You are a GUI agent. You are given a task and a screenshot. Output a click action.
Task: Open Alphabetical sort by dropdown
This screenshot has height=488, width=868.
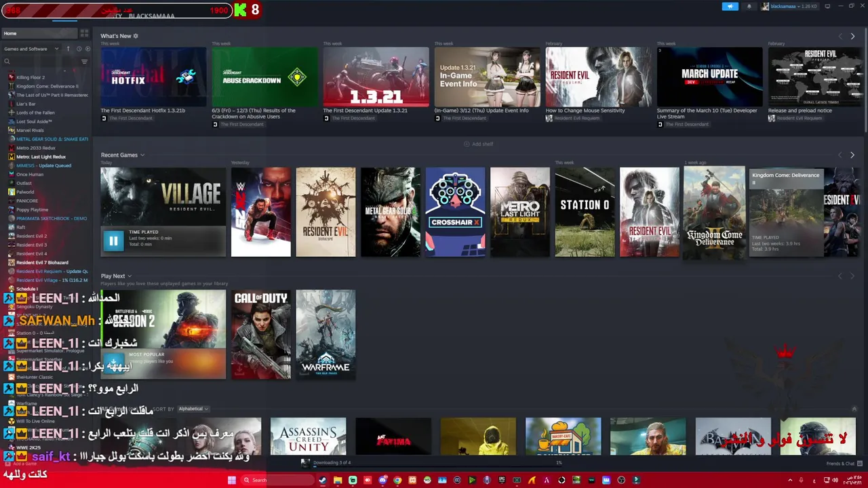[193, 409]
